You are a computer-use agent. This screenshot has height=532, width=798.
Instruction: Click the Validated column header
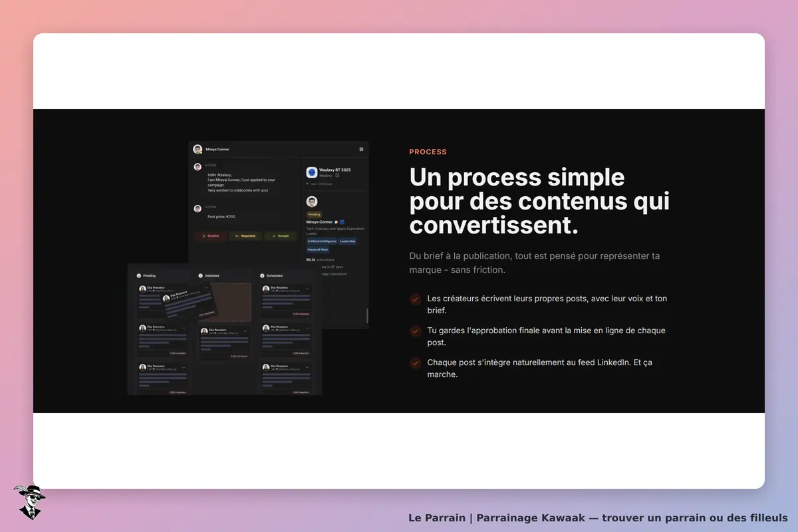209,275
